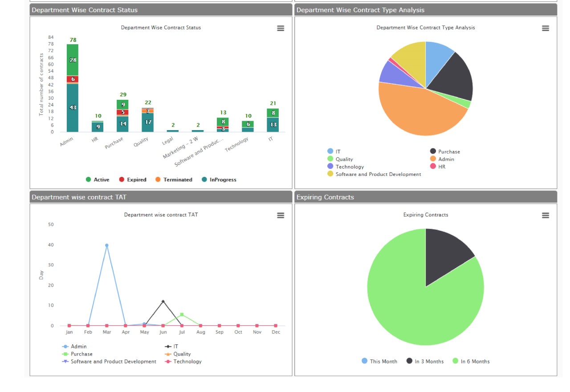Select the Purchase InProgress segment labeled 14
Viewport: 570px width, 392px height.
point(123,124)
